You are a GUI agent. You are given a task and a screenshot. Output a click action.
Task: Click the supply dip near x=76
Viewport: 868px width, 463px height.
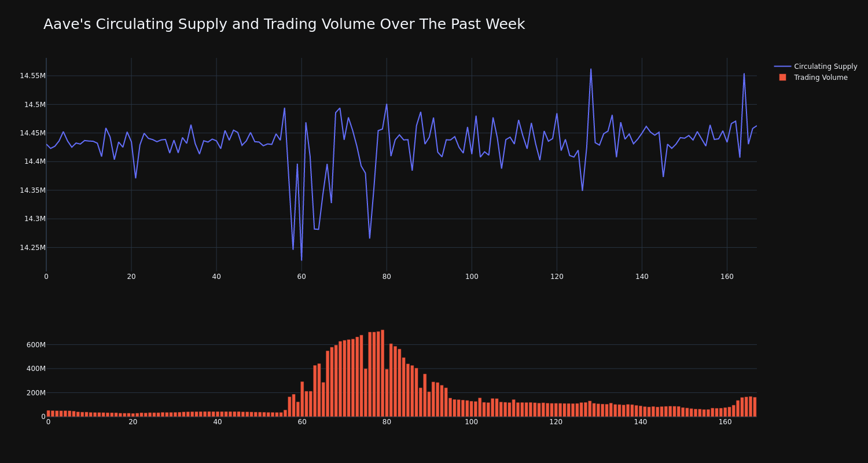370,238
